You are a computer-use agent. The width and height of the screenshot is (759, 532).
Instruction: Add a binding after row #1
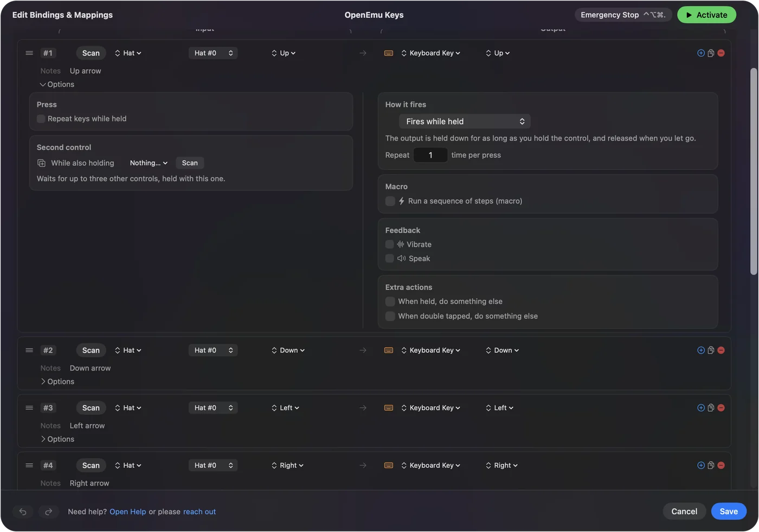tap(701, 53)
